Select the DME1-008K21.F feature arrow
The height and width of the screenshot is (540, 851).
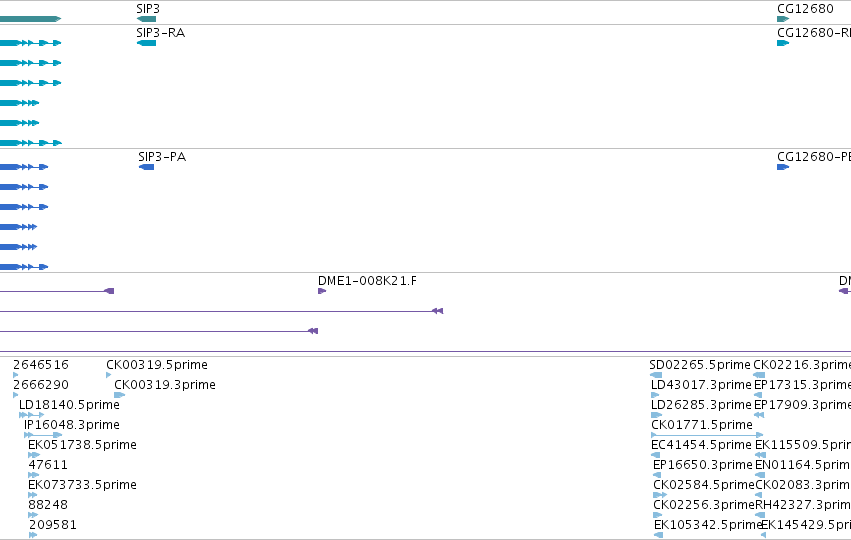(x=322, y=291)
